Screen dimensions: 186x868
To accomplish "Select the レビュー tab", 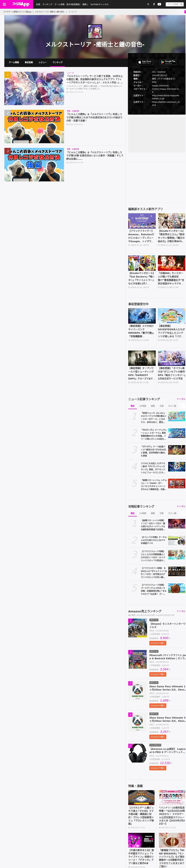I will click(x=43, y=62).
